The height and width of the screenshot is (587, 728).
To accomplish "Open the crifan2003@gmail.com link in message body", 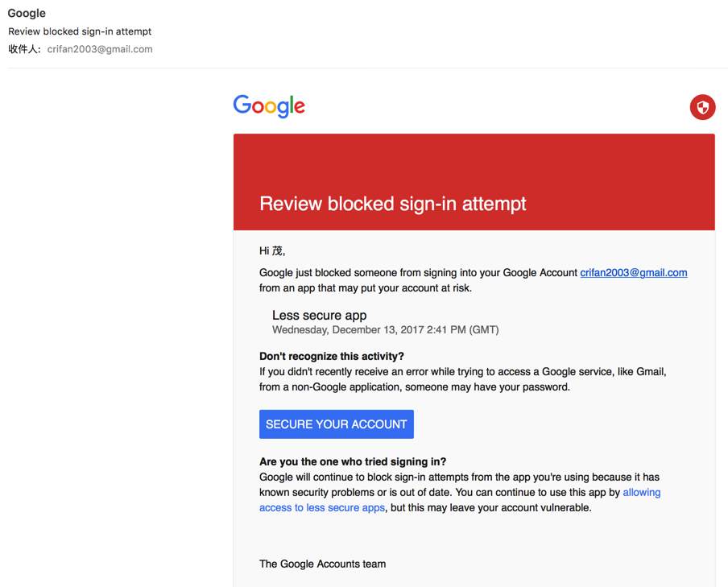I will (x=633, y=273).
